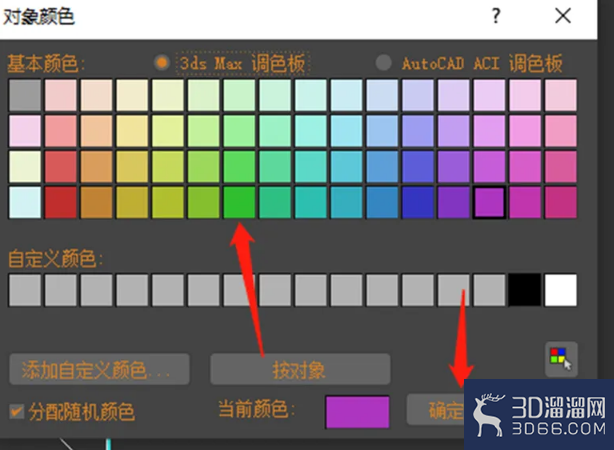The height and width of the screenshot is (450, 614).
Task: Select the mustard yellow swatch in bottom row
Action: 132,202
